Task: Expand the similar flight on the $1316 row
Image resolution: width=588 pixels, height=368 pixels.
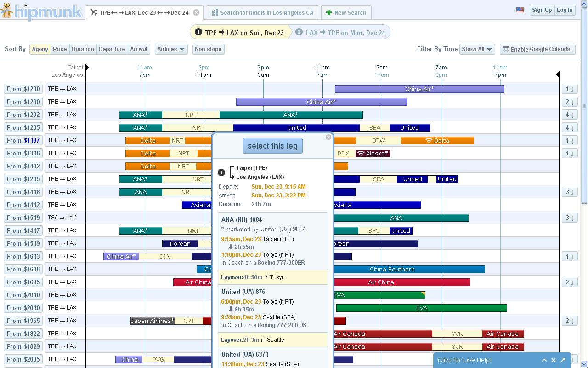Action: pyautogui.click(x=570, y=153)
